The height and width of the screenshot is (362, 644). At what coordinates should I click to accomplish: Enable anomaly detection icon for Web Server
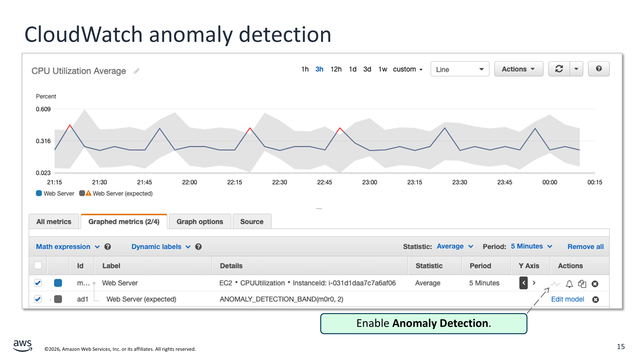(x=555, y=284)
